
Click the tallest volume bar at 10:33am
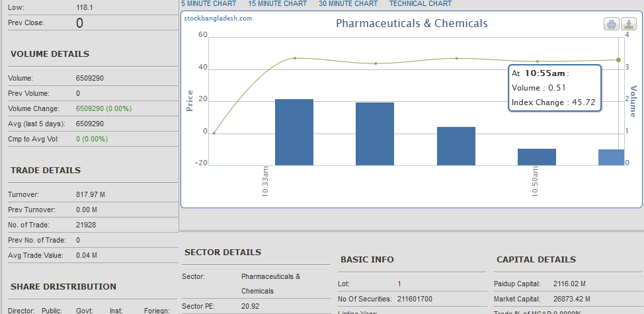pos(294,132)
